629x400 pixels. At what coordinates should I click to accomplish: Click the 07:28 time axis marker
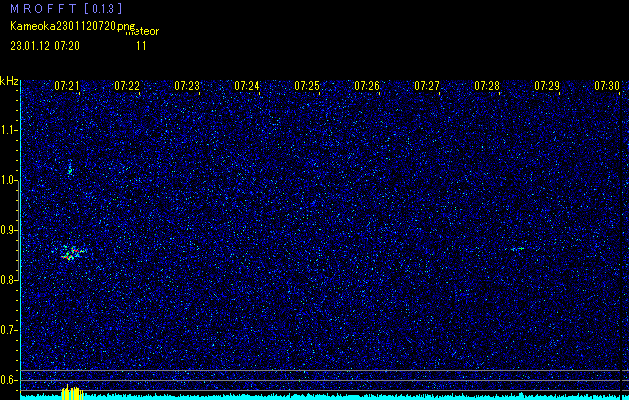click(x=487, y=86)
